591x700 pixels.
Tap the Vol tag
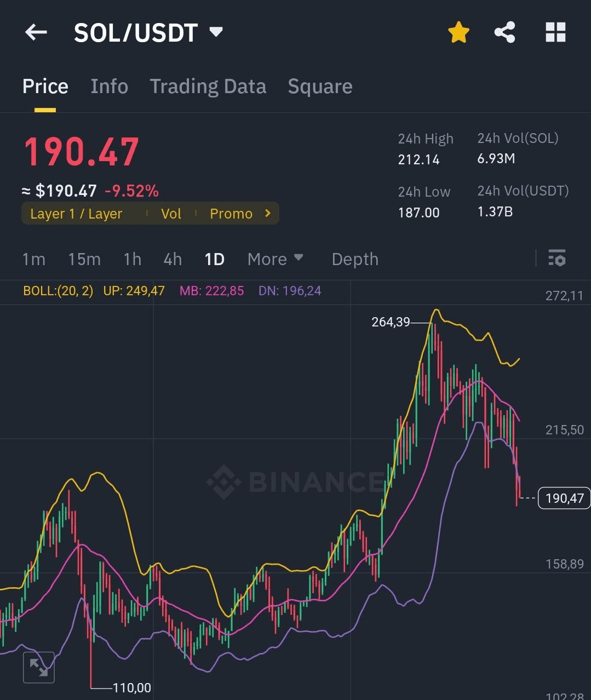171,214
